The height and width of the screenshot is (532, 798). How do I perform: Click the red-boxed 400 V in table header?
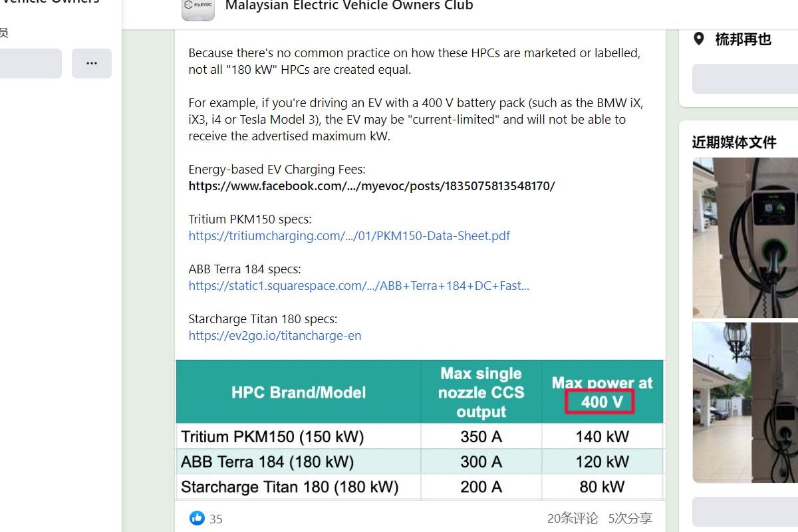(601, 402)
